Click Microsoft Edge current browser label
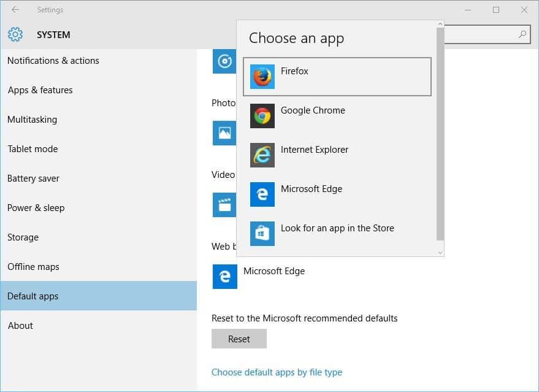Image resolution: width=539 pixels, height=392 pixels. 274,271
